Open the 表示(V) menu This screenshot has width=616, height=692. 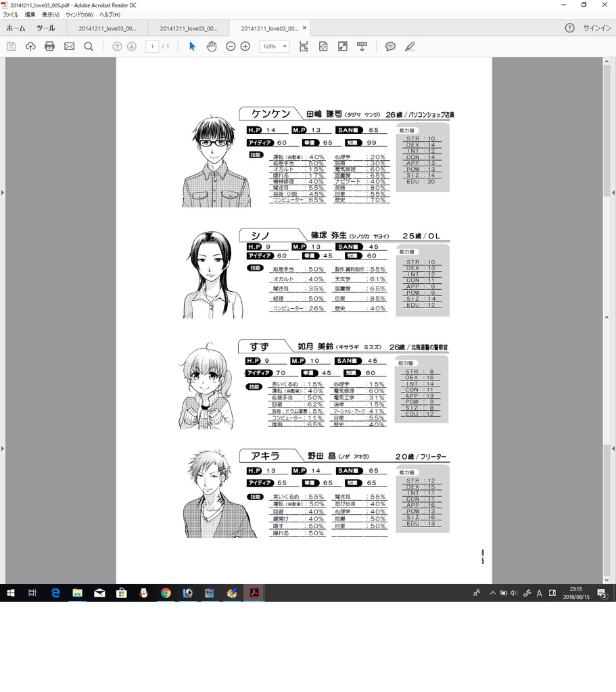[51, 15]
